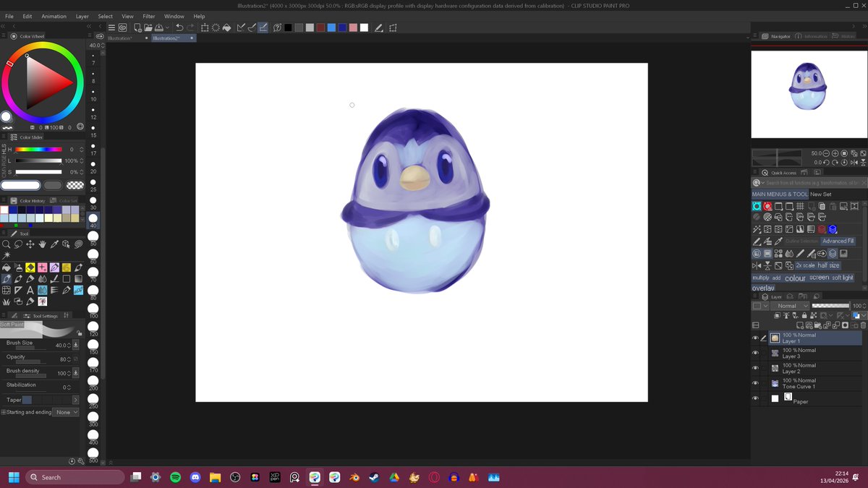Hide Tone Curve 1 layer eye icon
Viewport: 868px width, 488px height.
(x=755, y=383)
